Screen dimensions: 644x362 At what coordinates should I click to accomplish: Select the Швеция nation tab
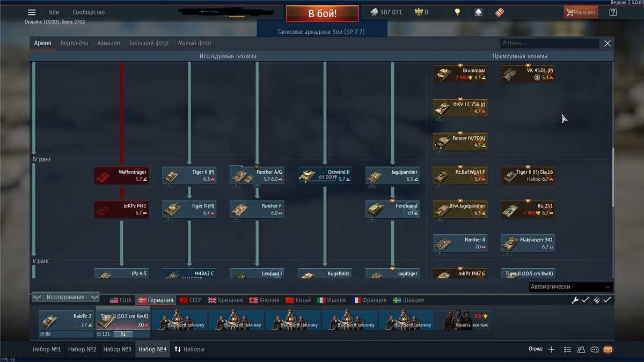click(x=408, y=300)
